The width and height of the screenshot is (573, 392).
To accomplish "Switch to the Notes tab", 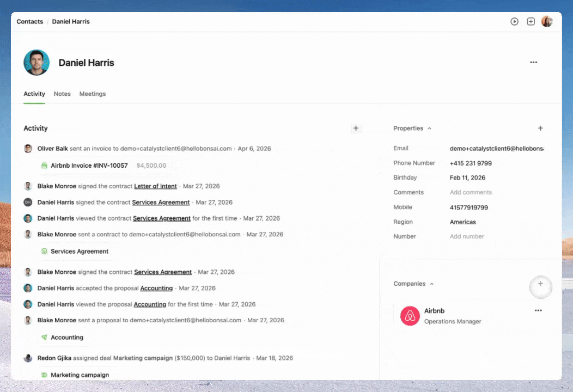I will [62, 94].
